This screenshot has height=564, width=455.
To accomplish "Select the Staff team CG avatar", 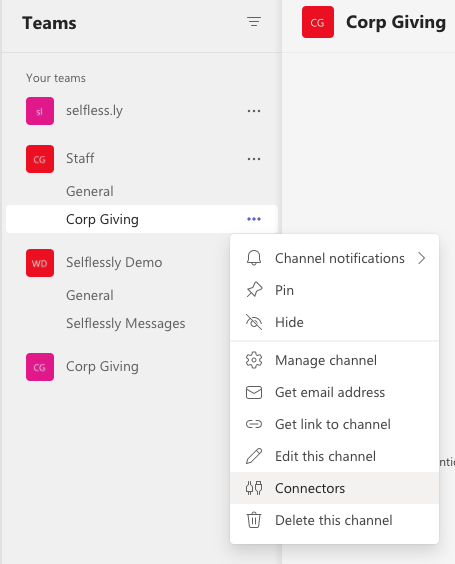I will [40, 159].
